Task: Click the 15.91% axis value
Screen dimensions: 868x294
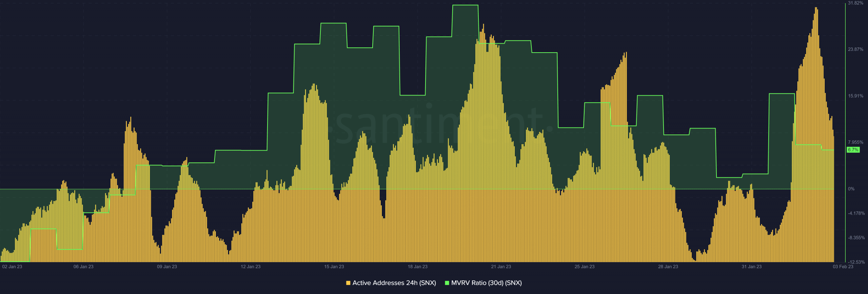Action: pyautogui.click(x=855, y=96)
